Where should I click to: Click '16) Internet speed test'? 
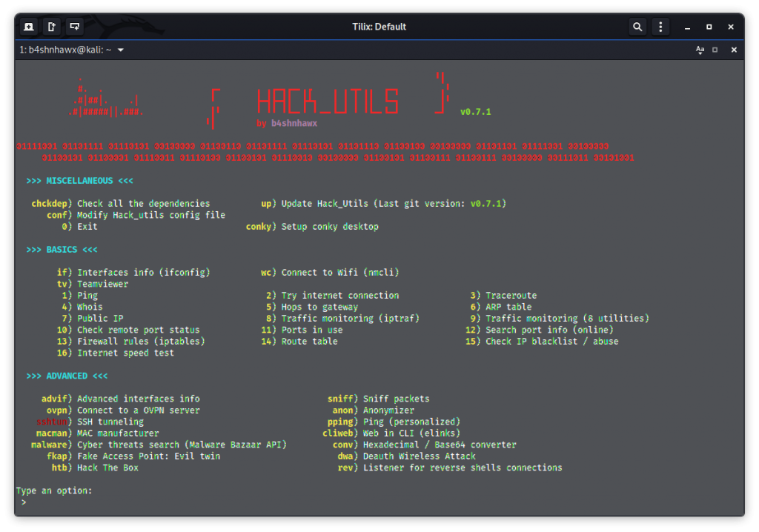pyautogui.click(x=115, y=353)
